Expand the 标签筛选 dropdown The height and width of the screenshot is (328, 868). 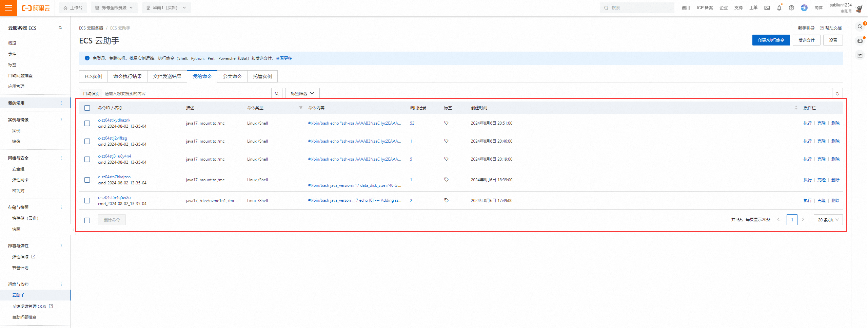(302, 93)
